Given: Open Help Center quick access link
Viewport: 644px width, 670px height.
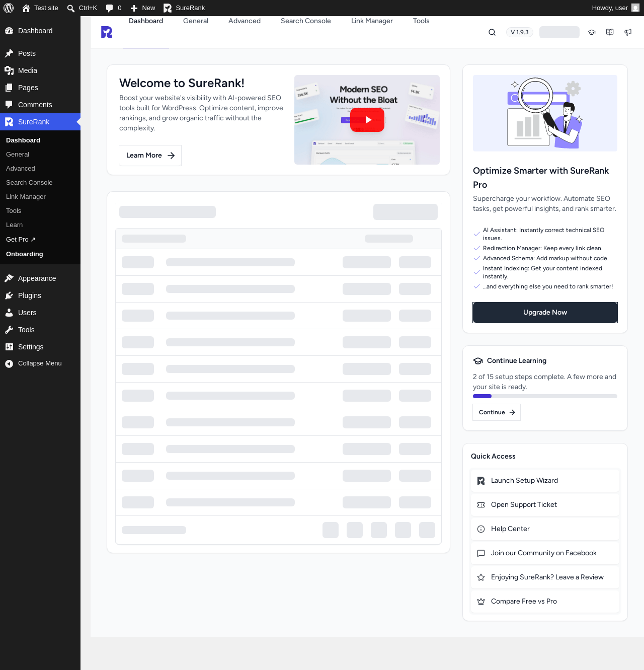Looking at the screenshot, I should coord(545,529).
